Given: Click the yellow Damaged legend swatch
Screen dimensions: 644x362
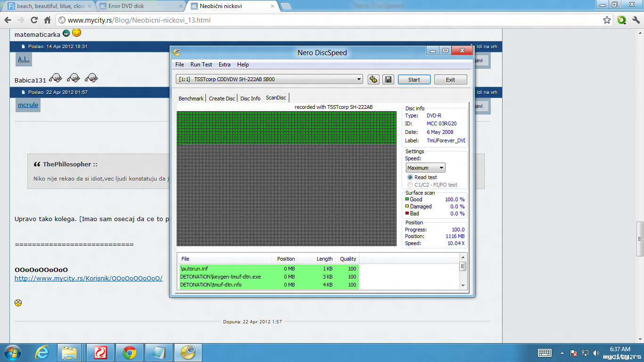Looking at the screenshot, I should (x=407, y=206).
